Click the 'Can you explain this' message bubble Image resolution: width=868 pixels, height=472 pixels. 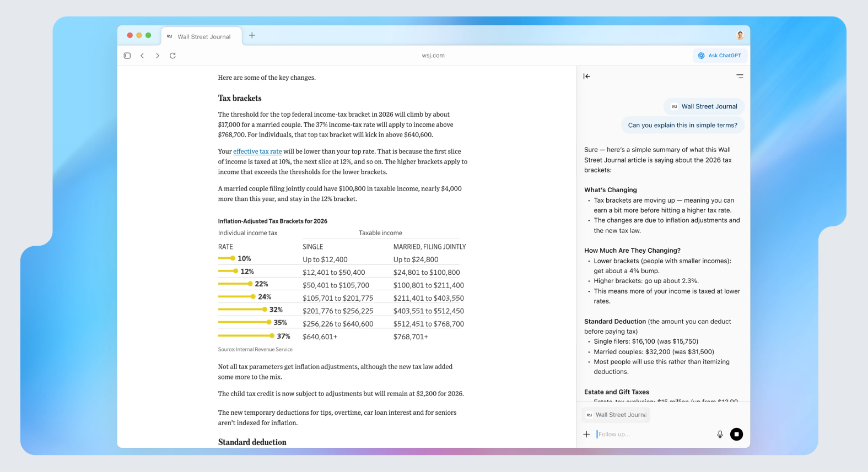click(682, 125)
